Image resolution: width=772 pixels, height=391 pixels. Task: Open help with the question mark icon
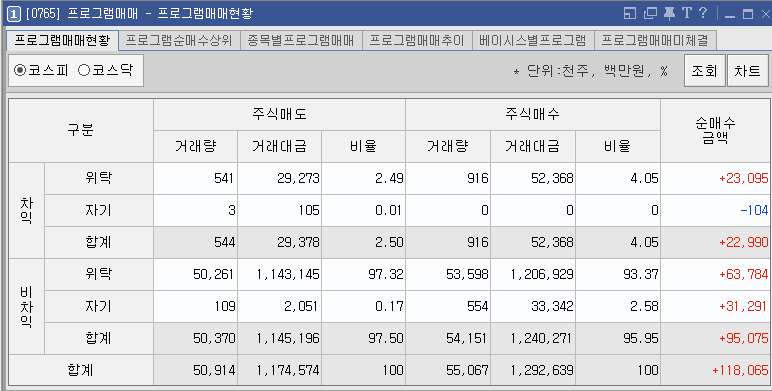pos(703,13)
